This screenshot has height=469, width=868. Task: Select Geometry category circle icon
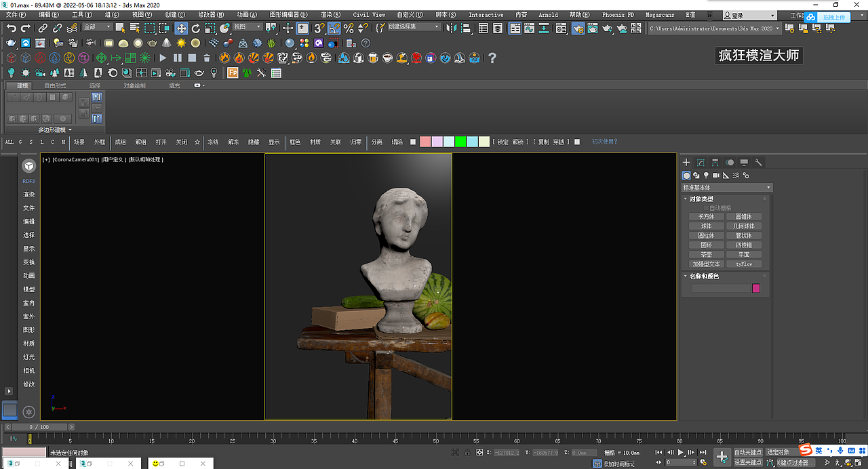click(686, 176)
